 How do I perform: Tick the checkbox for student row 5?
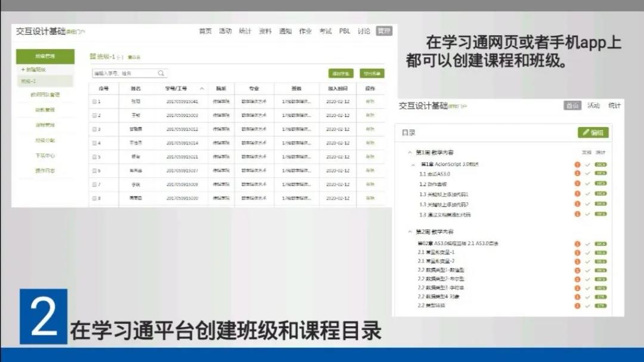pyautogui.click(x=94, y=157)
